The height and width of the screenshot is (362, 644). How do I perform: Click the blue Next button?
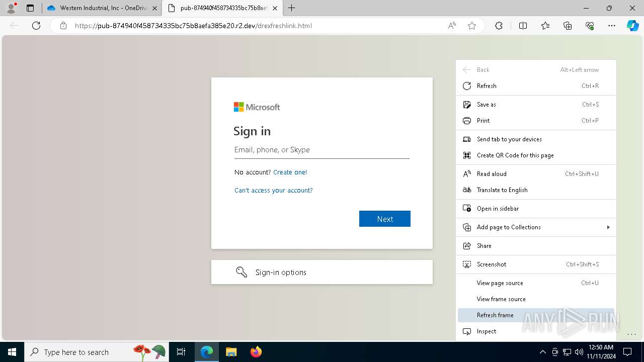385,219
